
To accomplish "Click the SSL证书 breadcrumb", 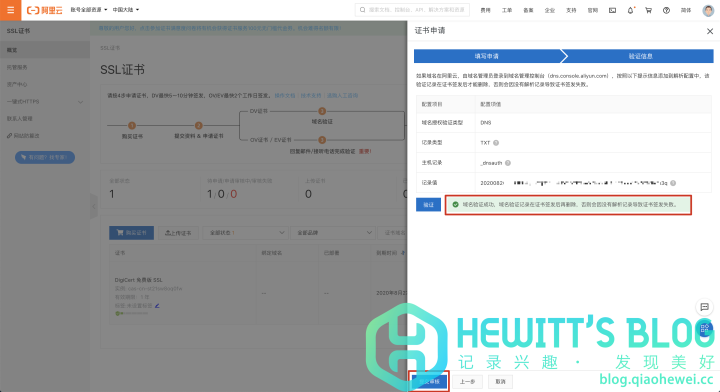I will pos(110,48).
